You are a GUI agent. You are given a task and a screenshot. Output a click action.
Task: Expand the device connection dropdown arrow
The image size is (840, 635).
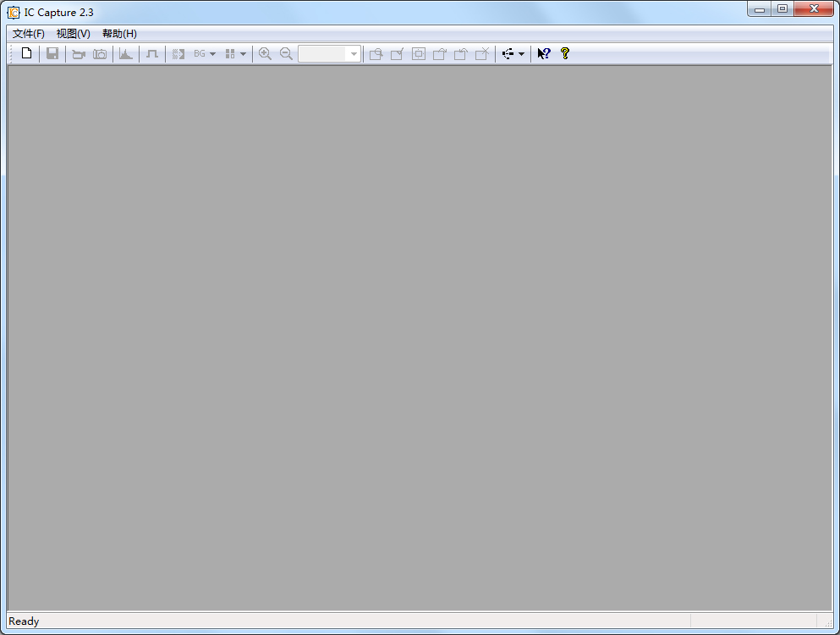(x=521, y=54)
